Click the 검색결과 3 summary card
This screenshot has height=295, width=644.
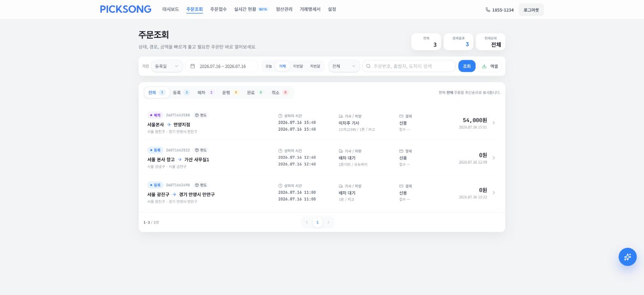[x=458, y=42]
